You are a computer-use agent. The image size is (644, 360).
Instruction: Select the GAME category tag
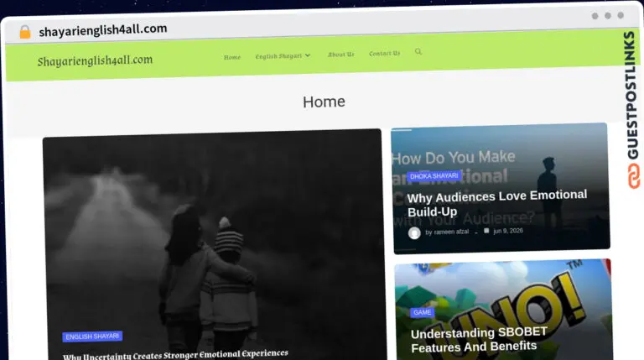(423, 312)
